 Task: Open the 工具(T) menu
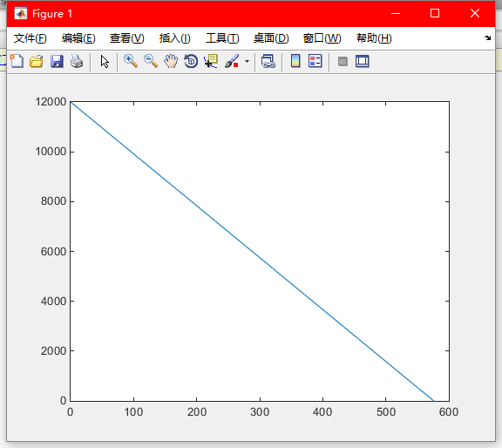(222, 38)
